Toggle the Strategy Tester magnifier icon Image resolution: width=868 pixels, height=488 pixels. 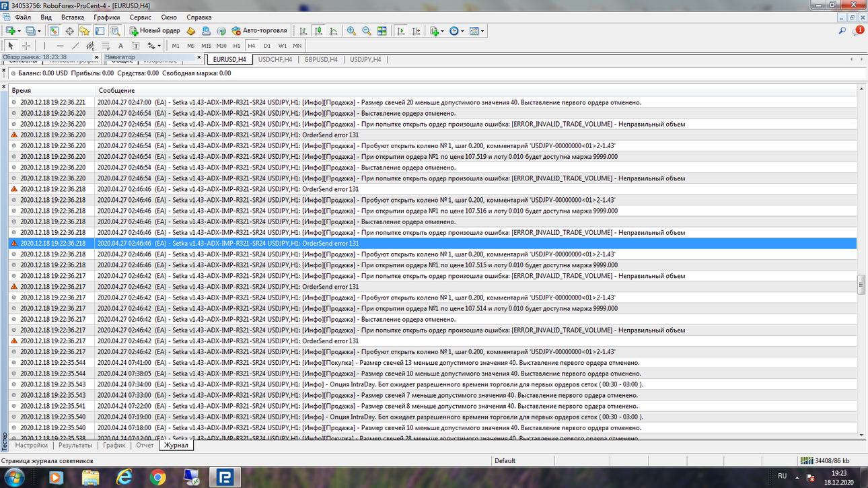[x=115, y=31]
